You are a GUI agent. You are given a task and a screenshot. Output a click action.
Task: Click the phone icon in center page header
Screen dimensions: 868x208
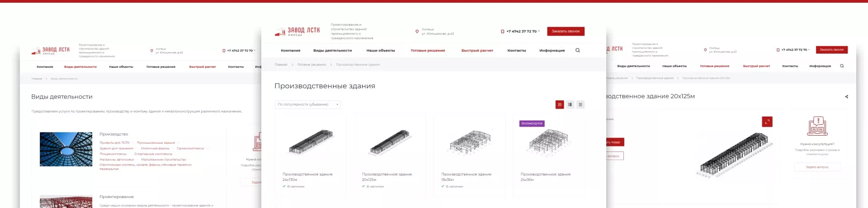[503, 32]
